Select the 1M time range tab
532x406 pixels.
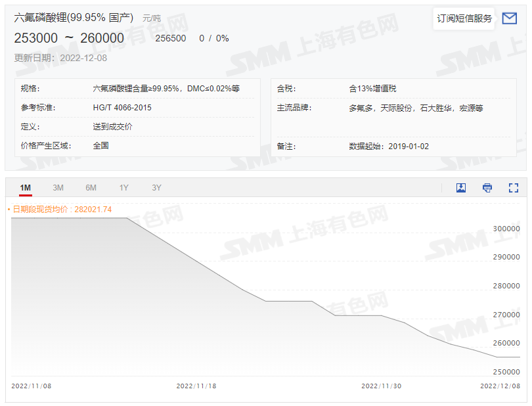tap(25, 188)
